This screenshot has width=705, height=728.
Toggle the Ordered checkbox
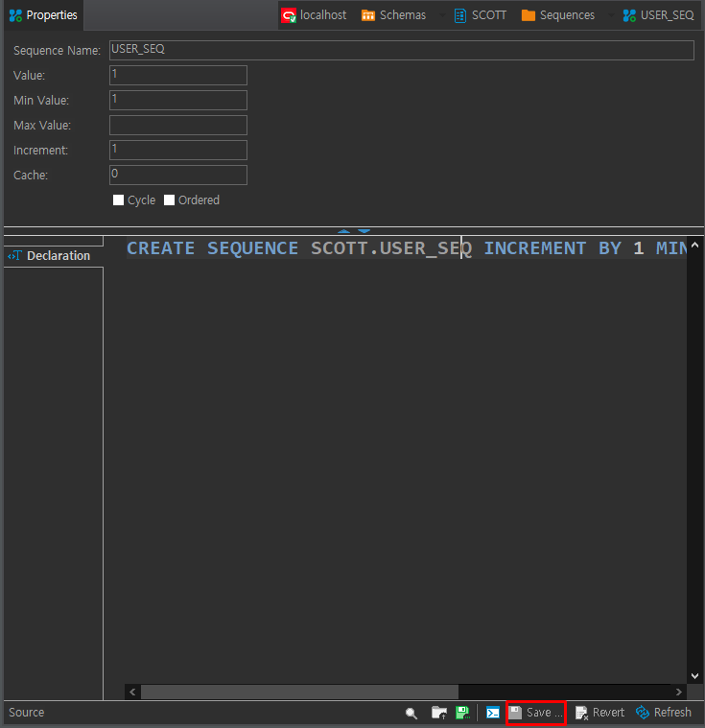(x=169, y=200)
